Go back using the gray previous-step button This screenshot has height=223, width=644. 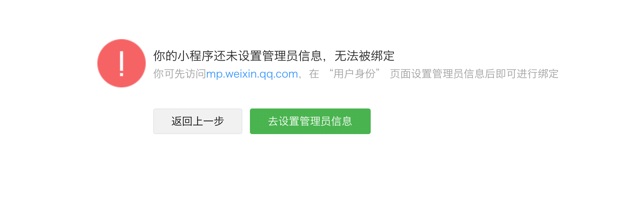pyautogui.click(x=198, y=121)
